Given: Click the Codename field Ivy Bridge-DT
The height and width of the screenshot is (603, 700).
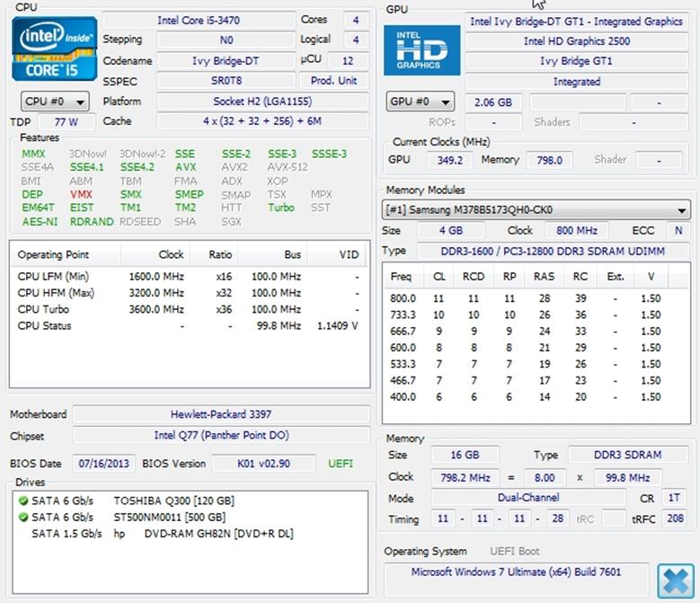Looking at the screenshot, I should pyautogui.click(x=226, y=61).
